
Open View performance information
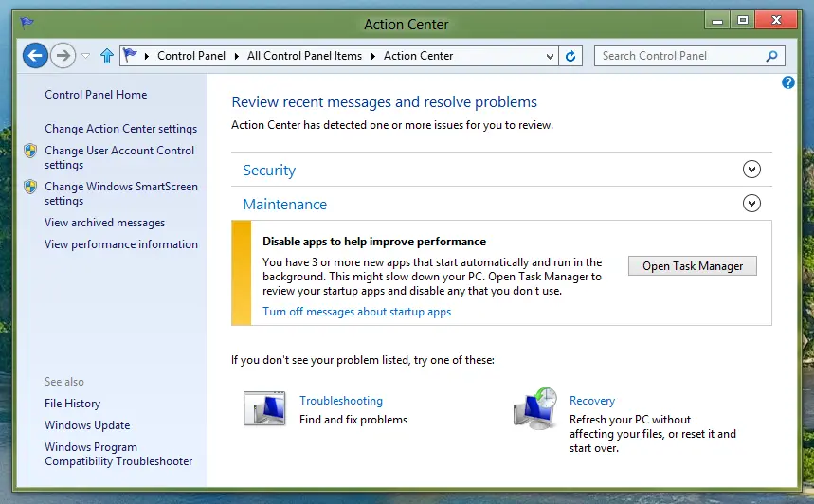tap(121, 244)
